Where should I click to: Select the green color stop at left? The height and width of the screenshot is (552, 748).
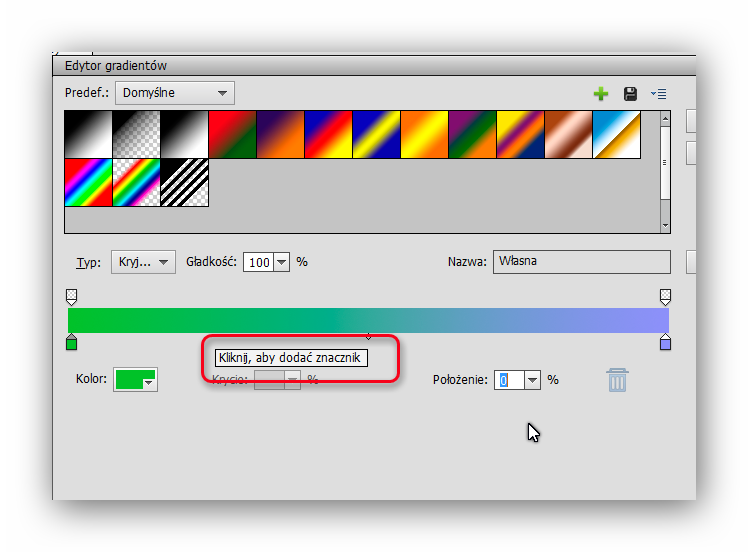coord(72,342)
